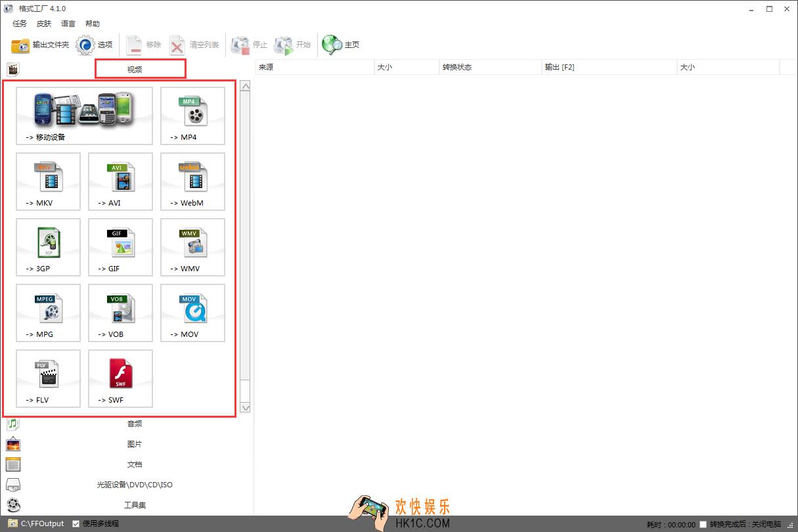Select the GIF conversion format
The width and height of the screenshot is (798, 532).
click(x=120, y=247)
